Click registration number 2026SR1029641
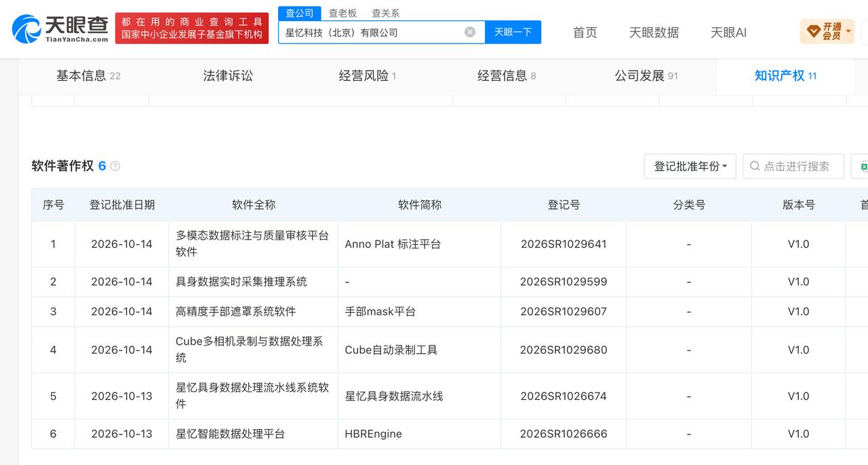Screen dimensions: 868x465 point(564,244)
